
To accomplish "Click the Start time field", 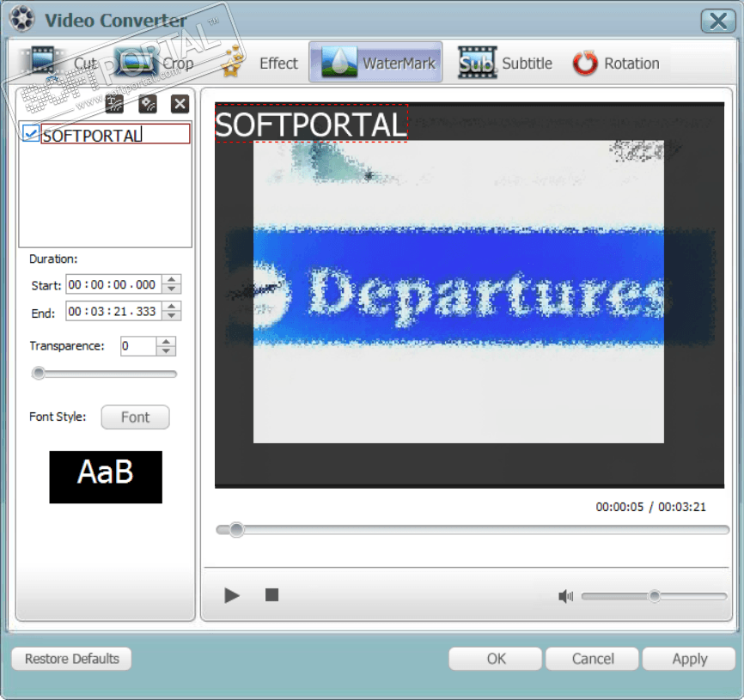I will point(113,284).
